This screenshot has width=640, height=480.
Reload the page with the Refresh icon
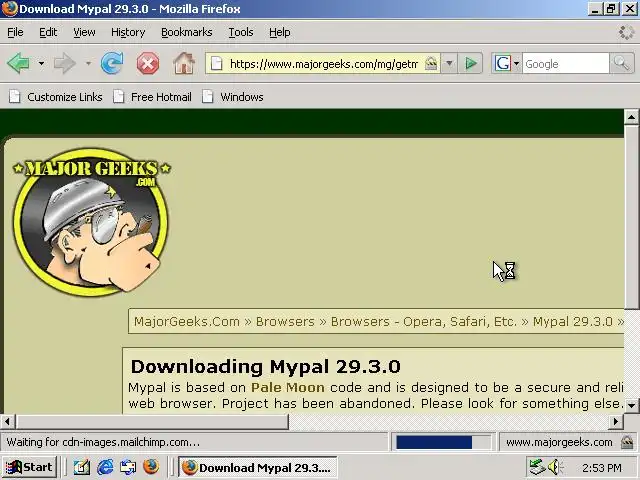pos(112,63)
